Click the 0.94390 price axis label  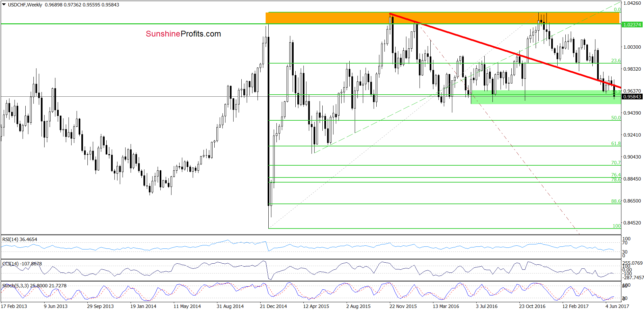(632, 113)
